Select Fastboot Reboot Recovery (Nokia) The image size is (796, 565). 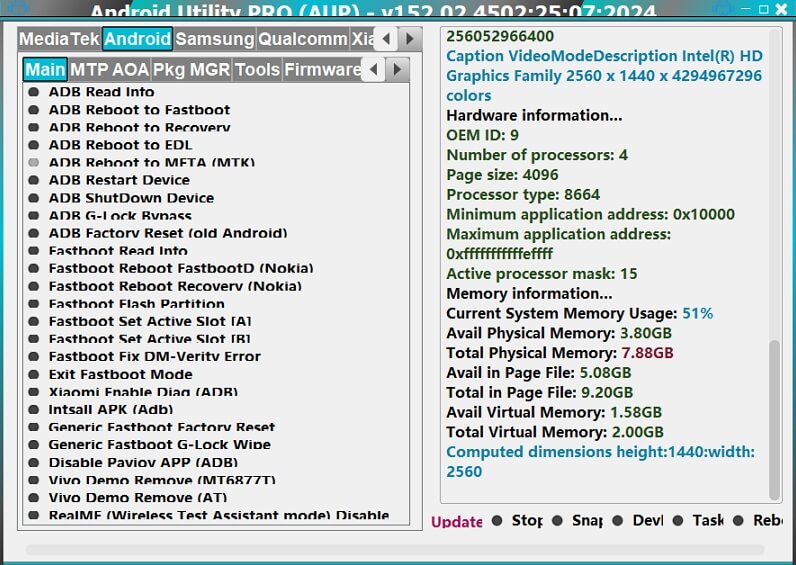(x=165, y=286)
